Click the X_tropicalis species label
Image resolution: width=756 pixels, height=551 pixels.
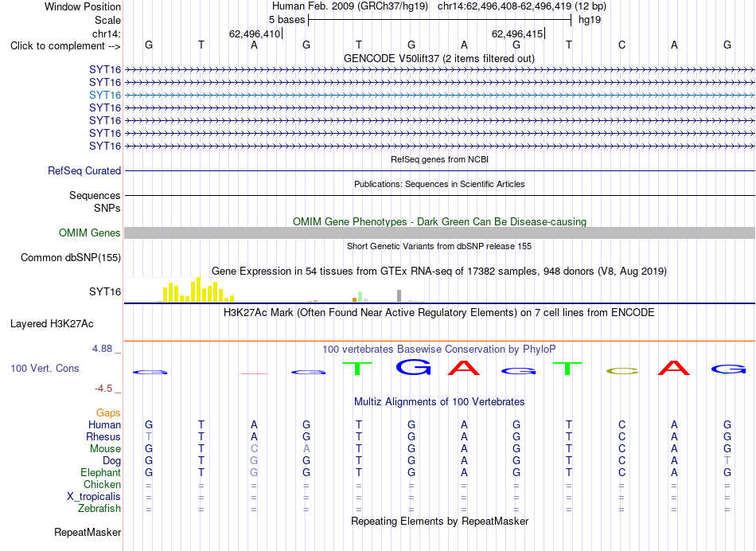94,497
